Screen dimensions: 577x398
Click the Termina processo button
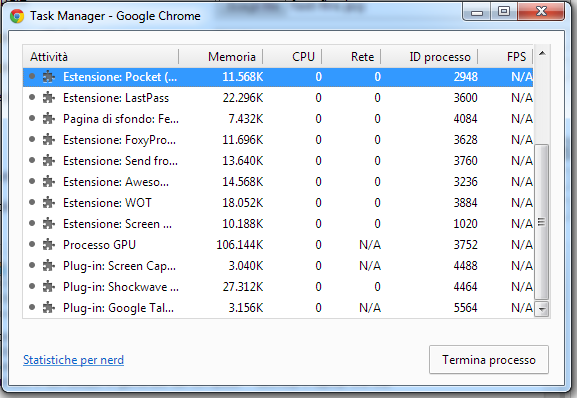coord(489,359)
